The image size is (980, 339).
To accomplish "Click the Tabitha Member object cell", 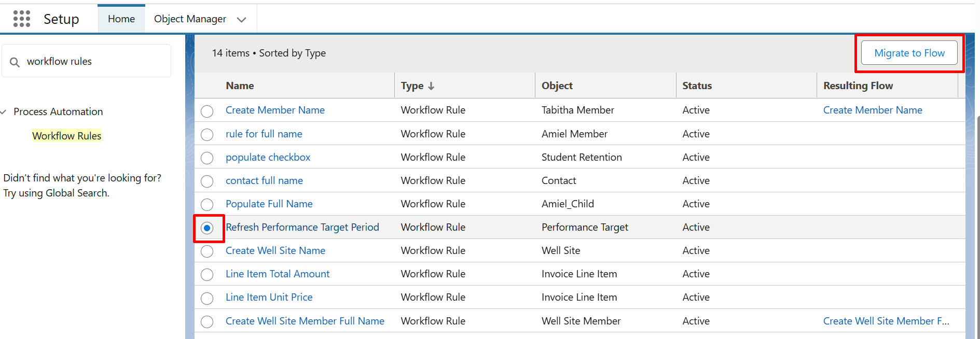I will (577, 110).
